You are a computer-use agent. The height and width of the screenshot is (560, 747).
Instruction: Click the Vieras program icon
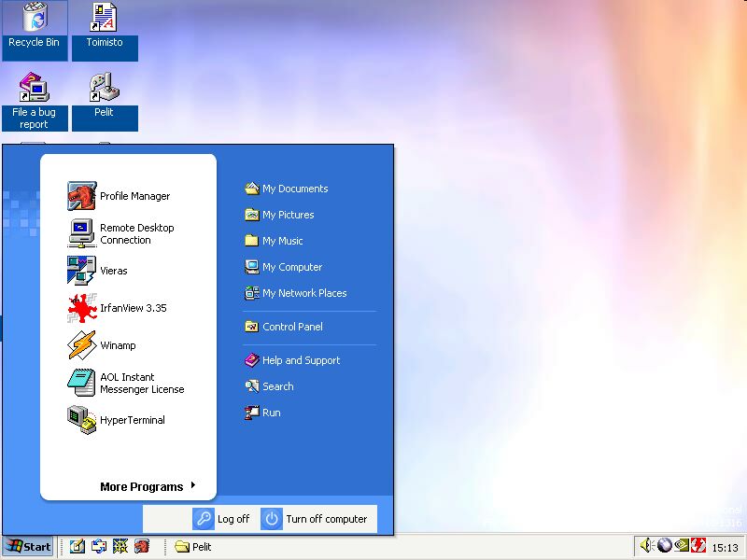click(x=81, y=271)
